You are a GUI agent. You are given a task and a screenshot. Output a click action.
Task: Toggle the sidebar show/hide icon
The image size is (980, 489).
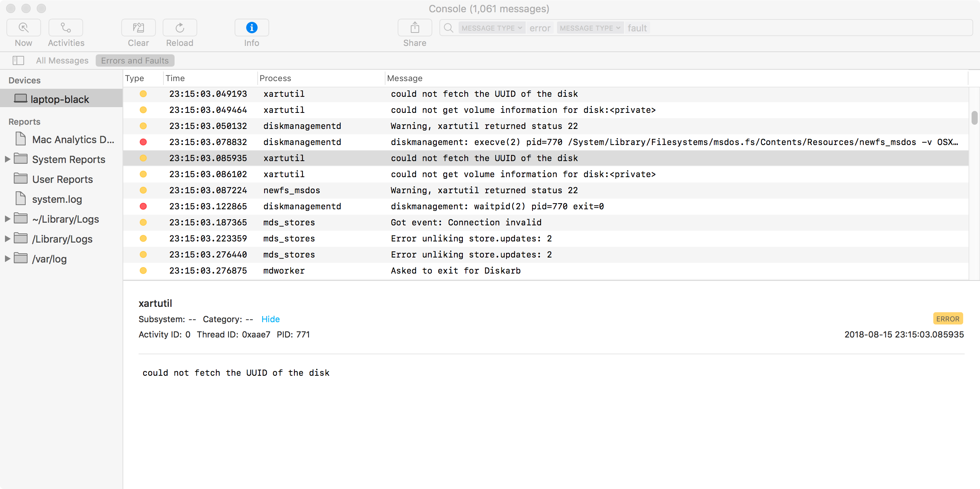pos(18,60)
